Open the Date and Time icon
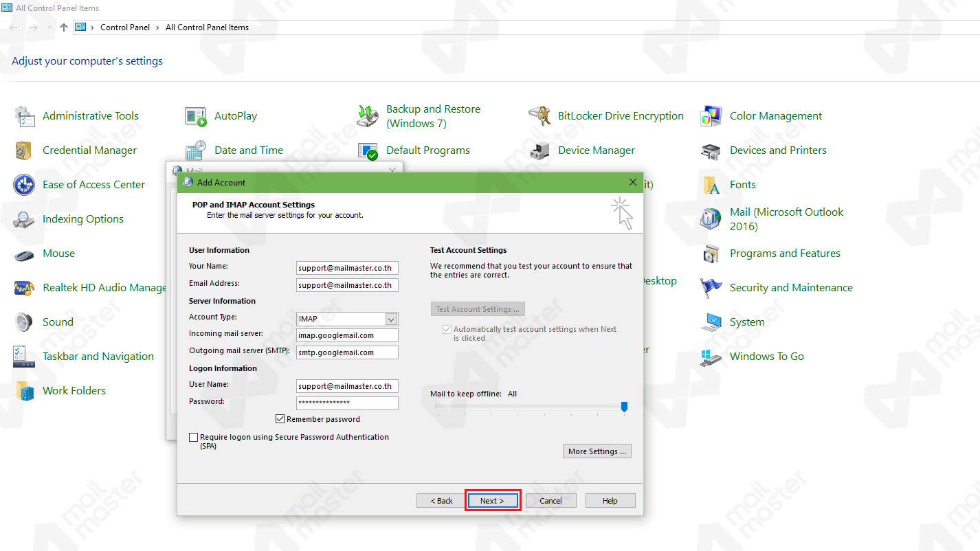The image size is (980, 551). point(196,150)
